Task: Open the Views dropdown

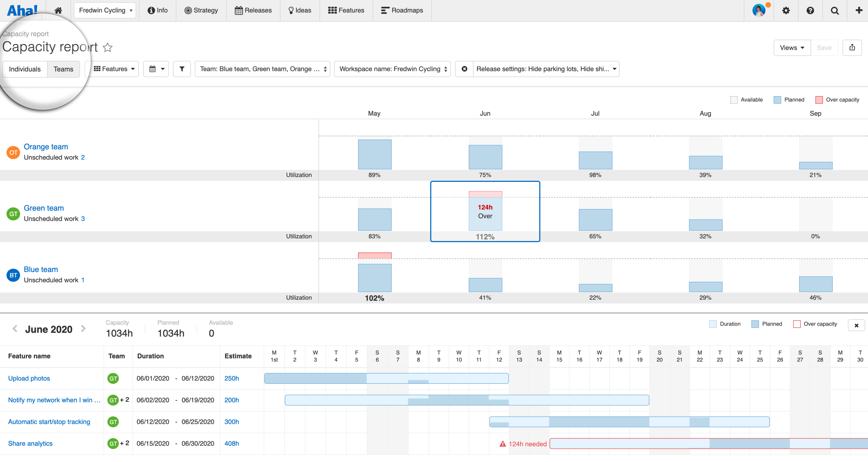Action: click(x=792, y=48)
